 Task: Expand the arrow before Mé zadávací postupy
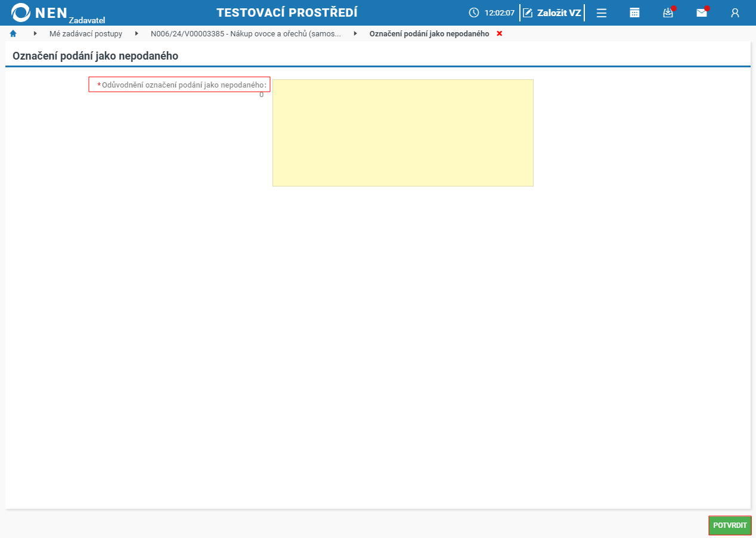coord(35,33)
